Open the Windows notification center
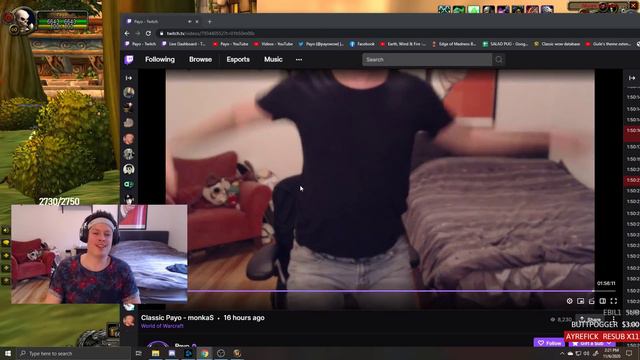Viewport: 640px width, 360px height. [x=629, y=353]
